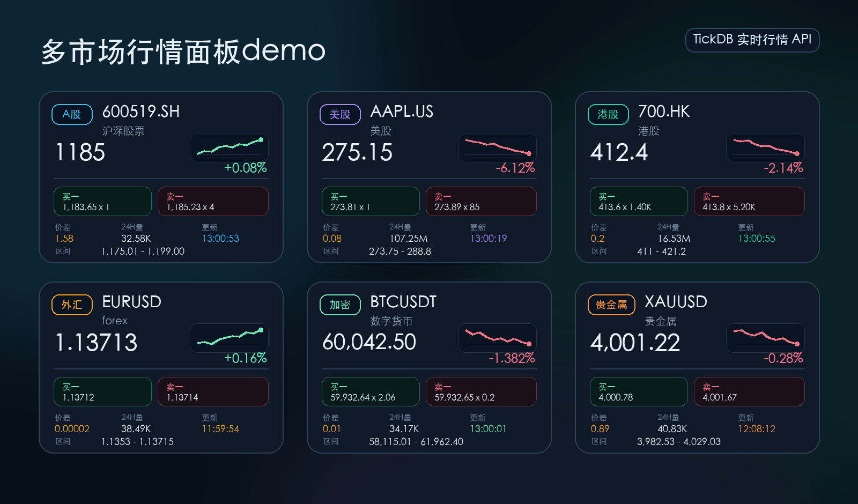Click the 卖一 4,001.67 ask box
The image size is (858, 504).
click(x=750, y=392)
